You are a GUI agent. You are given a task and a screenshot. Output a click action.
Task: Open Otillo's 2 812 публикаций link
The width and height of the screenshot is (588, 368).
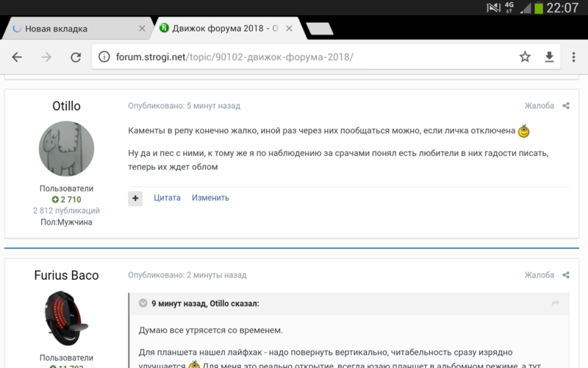[66, 210]
